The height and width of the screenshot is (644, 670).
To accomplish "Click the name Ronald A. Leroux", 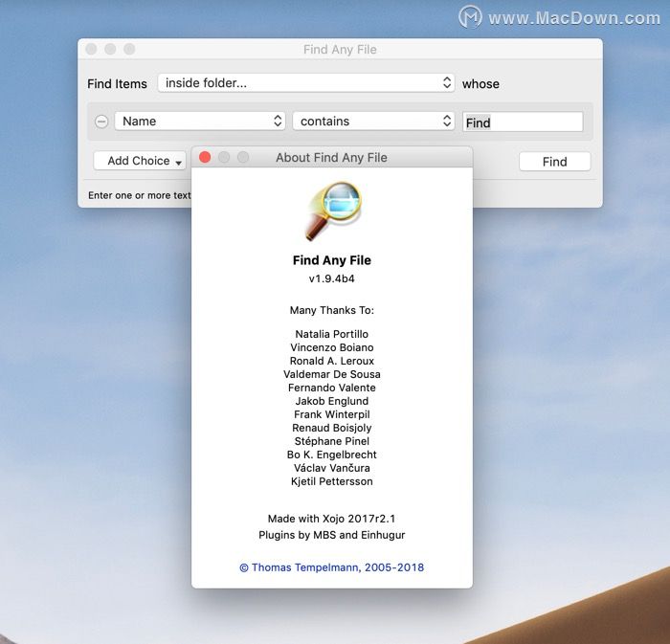I will tap(331, 361).
